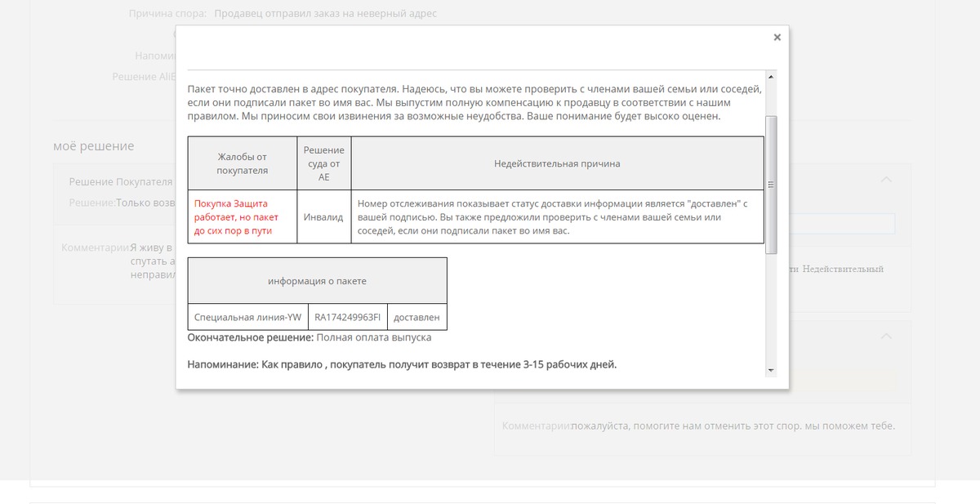Click the 'Жалобы от покупателя' column header
The width and height of the screenshot is (980, 504).
pos(242,163)
